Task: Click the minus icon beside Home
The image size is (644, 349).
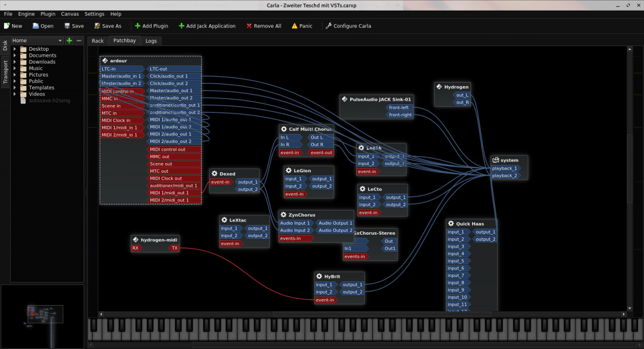Action: click(79, 40)
